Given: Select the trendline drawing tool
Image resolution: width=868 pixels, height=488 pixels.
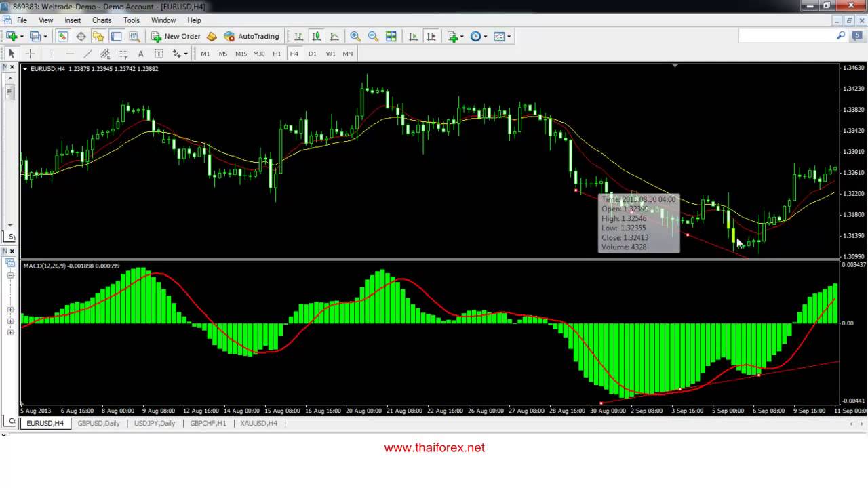Looking at the screenshot, I should click(x=87, y=54).
